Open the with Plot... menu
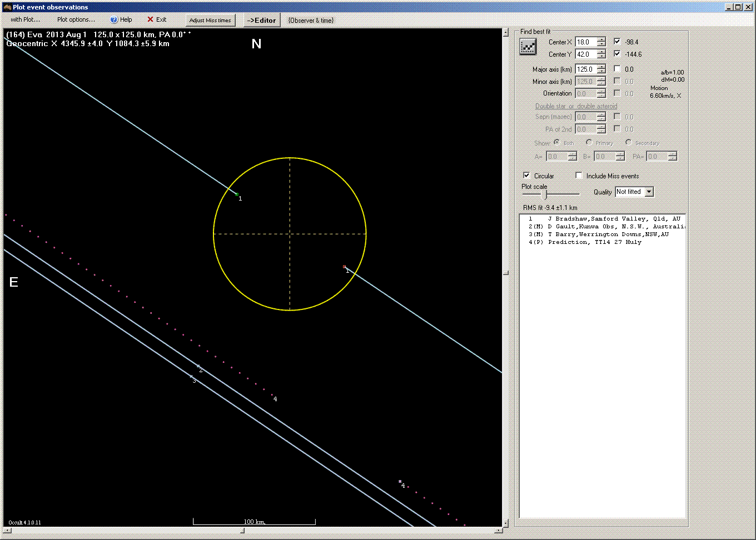The width and height of the screenshot is (756, 540). pos(26,19)
